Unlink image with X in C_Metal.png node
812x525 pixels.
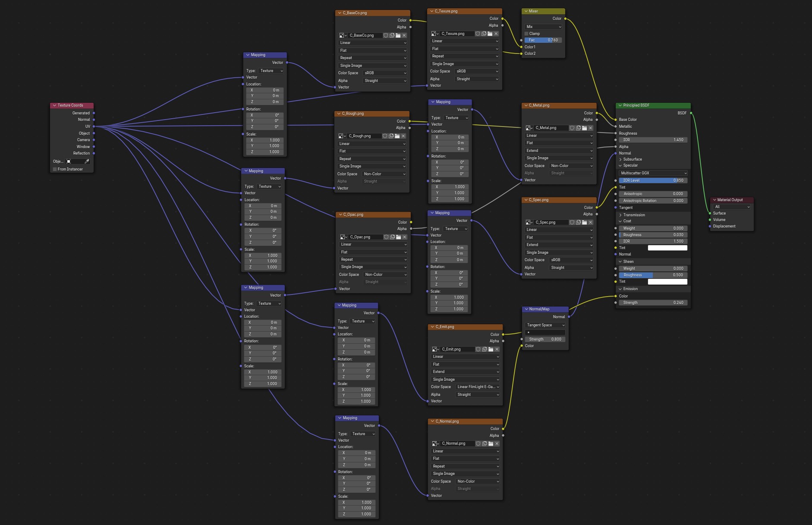(x=591, y=128)
